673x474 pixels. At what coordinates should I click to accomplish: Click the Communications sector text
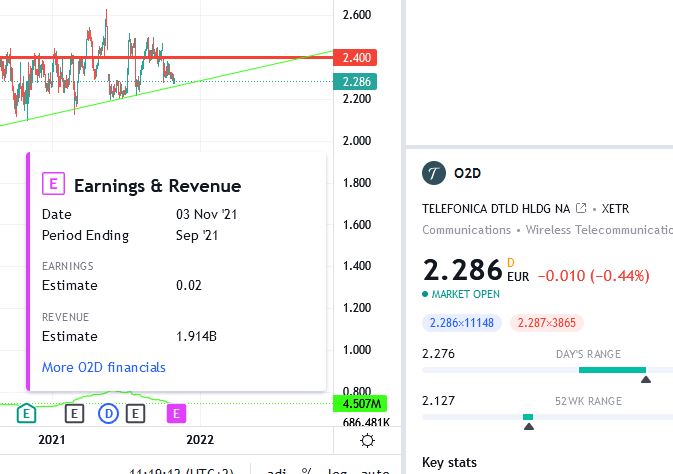point(467,230)
